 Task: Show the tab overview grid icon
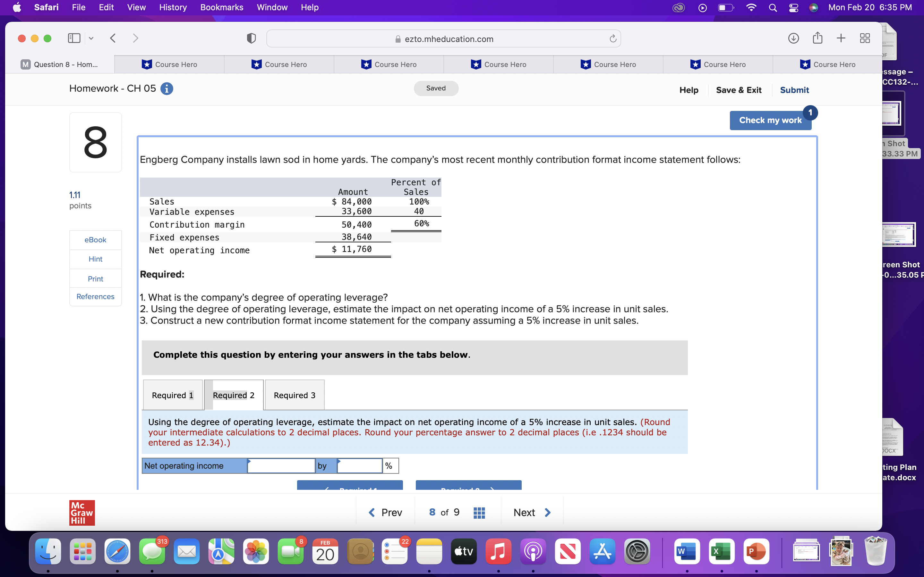(864, 38)
